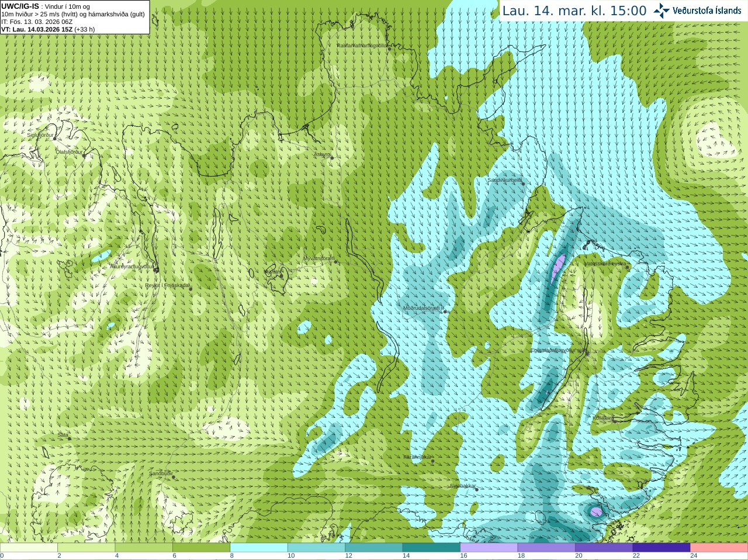Screen dimensions: 748x560
Task: Click the Möðrudalsöræfi II station label
Action: tap(423, 308)
